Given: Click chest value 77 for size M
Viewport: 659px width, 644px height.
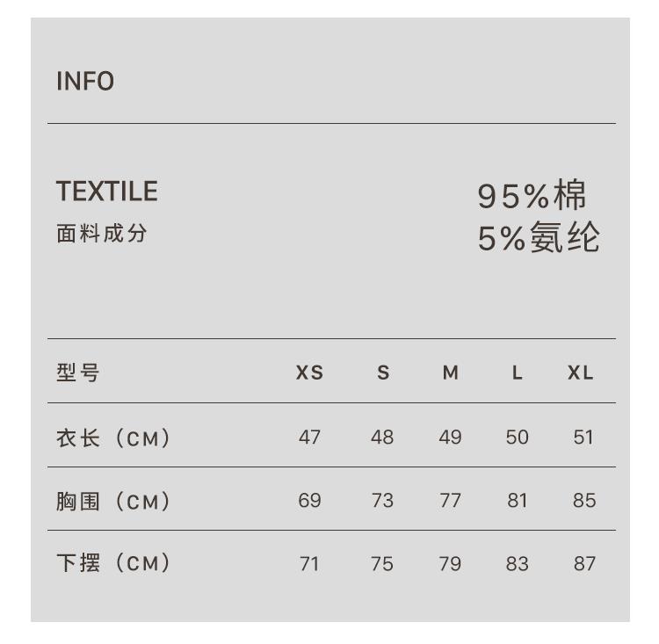Looking at the screenshot, I should tap(450, 501).
